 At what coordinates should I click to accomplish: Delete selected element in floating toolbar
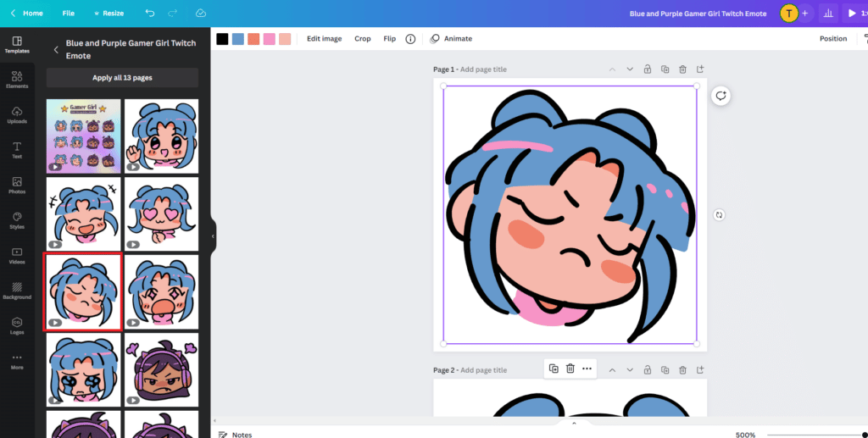[x=570, y=369]
